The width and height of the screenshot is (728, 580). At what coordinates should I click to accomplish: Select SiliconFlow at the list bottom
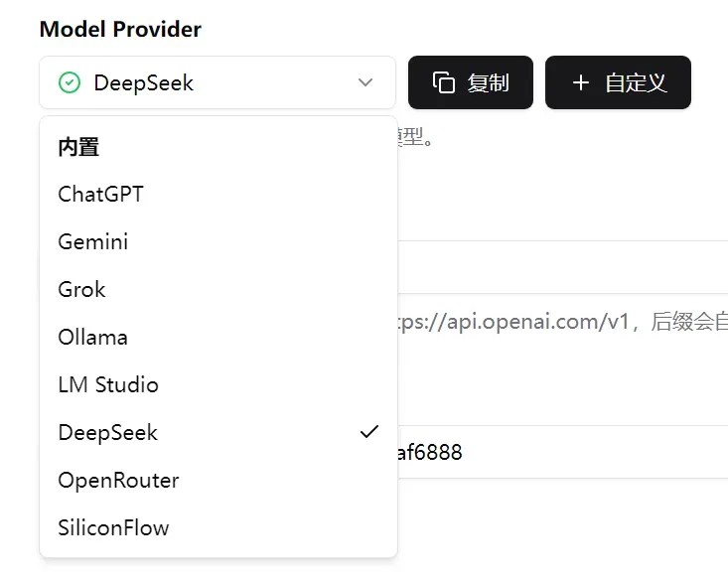pyautogui.click(x=218, y=528)
